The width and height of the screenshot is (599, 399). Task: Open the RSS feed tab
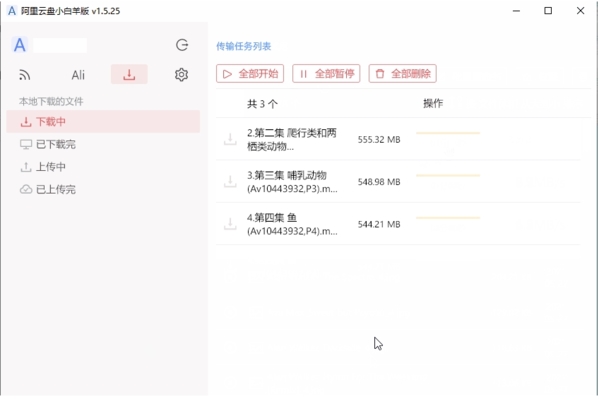point(25,75)
